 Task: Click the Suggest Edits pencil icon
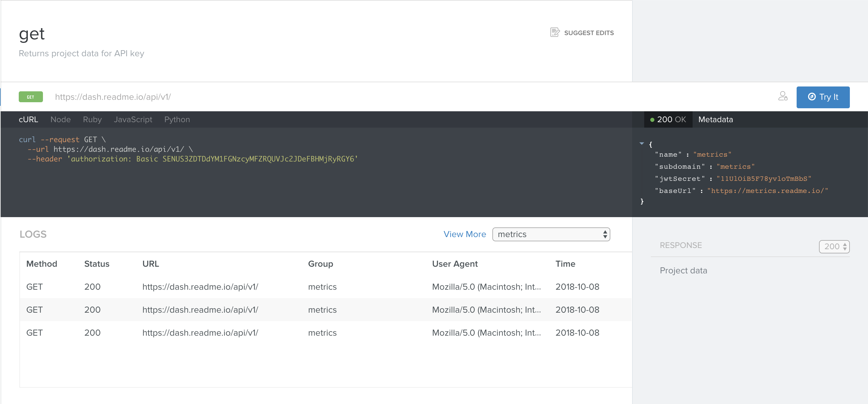click(x=555, y=32)
